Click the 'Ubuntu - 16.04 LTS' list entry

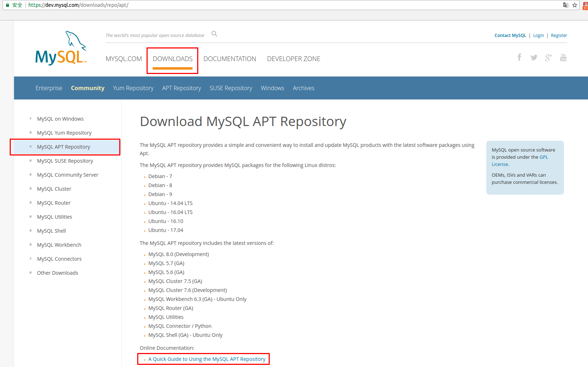(x=171, y=212)
